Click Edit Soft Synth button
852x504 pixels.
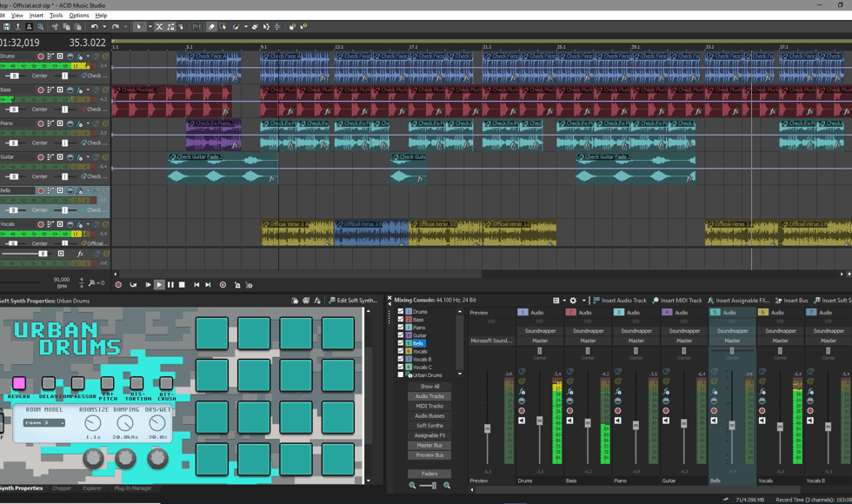(x=353, y=301)
